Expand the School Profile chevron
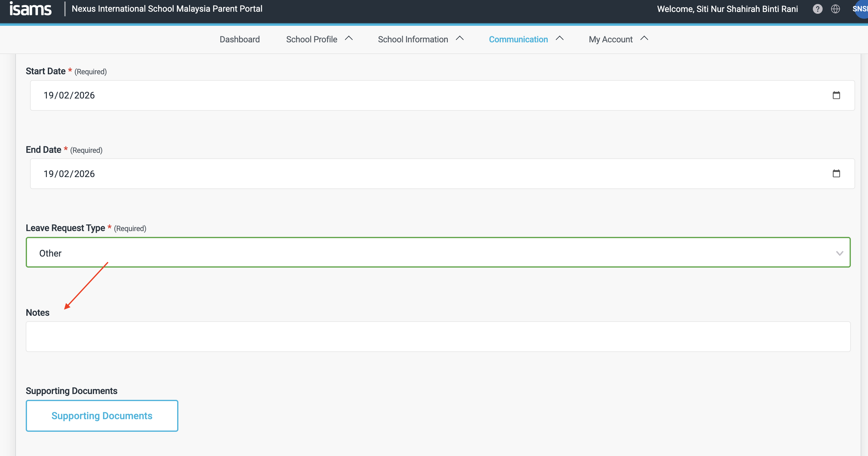The image size is (868, 456). click(349, 39)
